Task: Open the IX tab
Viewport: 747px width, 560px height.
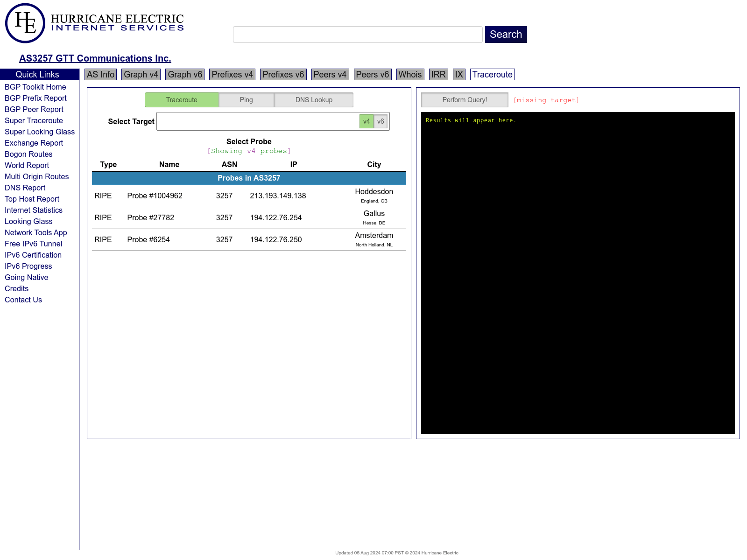Action: click(x=459, y=75)
